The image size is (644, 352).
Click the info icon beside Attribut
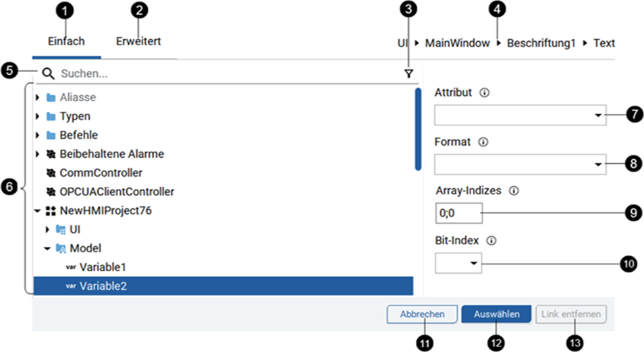[484, 92]
